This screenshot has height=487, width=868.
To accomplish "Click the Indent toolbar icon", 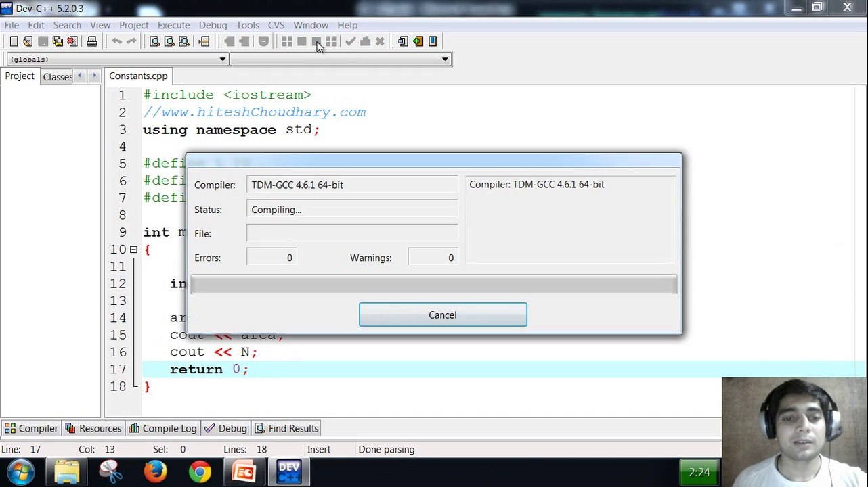I will [x=244, y=41].
